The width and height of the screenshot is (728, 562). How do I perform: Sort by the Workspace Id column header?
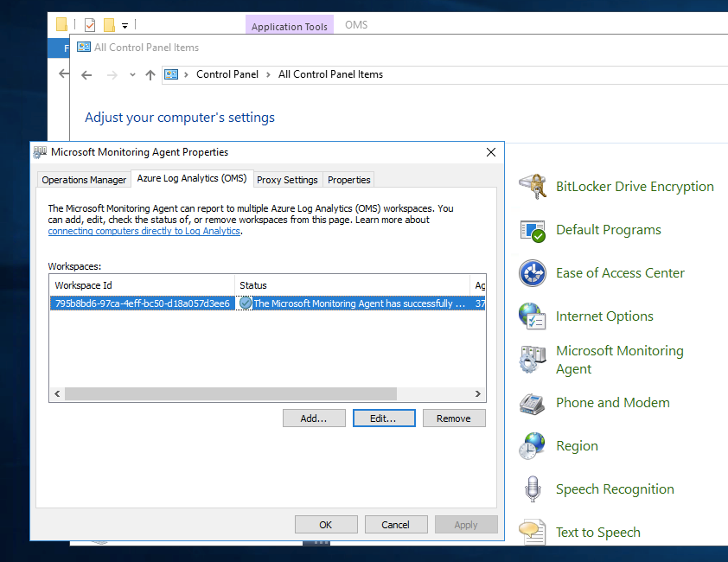142,285
